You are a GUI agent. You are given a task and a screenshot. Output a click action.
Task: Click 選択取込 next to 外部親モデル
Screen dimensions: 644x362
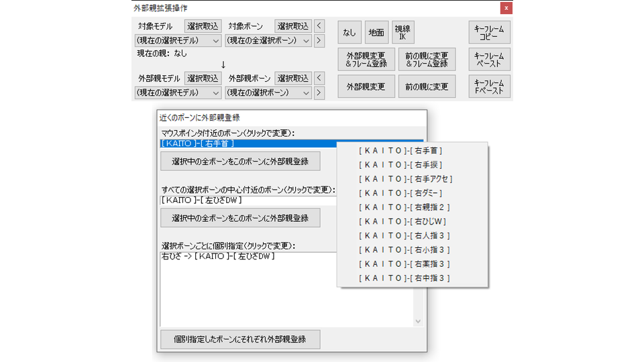click(203, 78)
